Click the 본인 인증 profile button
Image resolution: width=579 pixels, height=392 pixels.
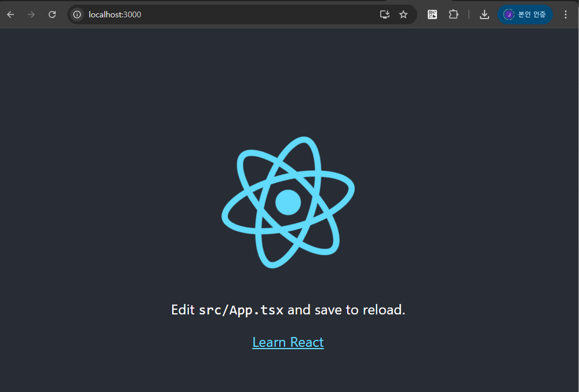(x=525, y=14)
